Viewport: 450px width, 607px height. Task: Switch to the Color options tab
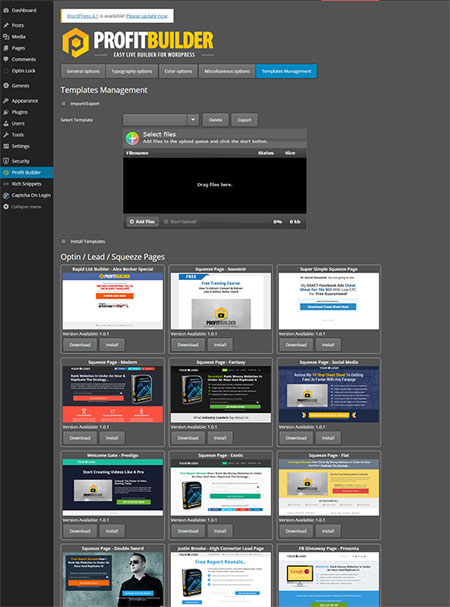178,71
